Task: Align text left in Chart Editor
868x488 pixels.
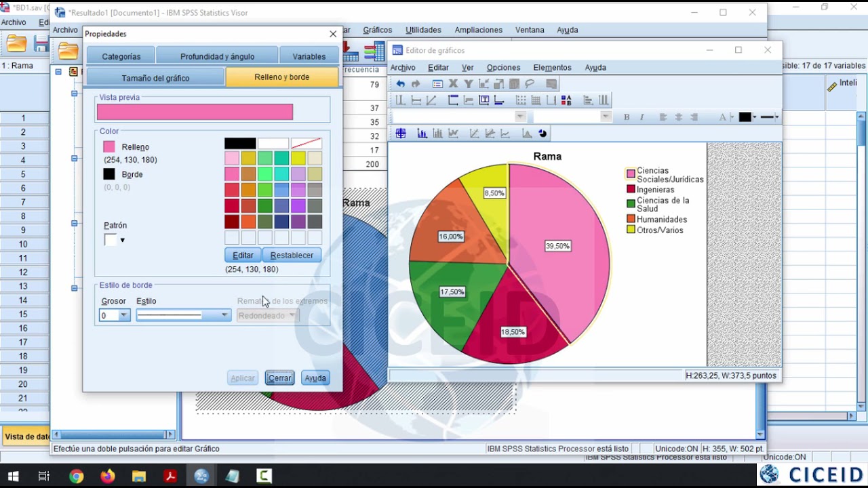Action: [663, 117]
